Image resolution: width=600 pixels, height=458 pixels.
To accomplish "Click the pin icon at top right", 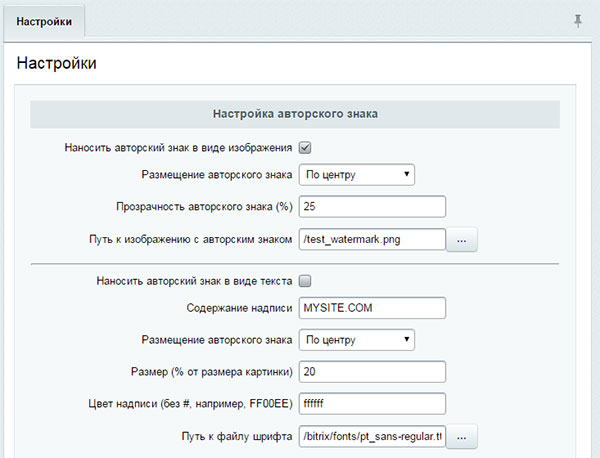I will point(578,21).
